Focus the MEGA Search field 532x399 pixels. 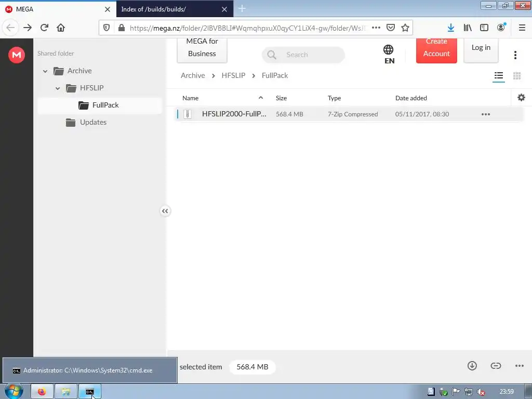click(303, 55)
